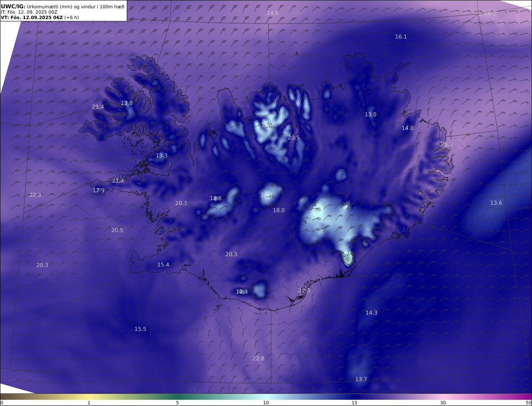This screenshot has height=406, width=532.
Task: Select the 12.9 value label
Action: tap(99, 191)
